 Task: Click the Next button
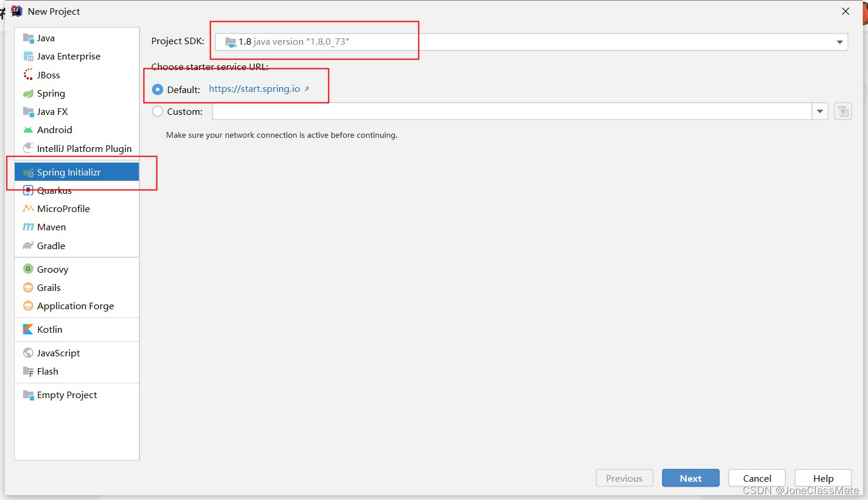[691, 478]
